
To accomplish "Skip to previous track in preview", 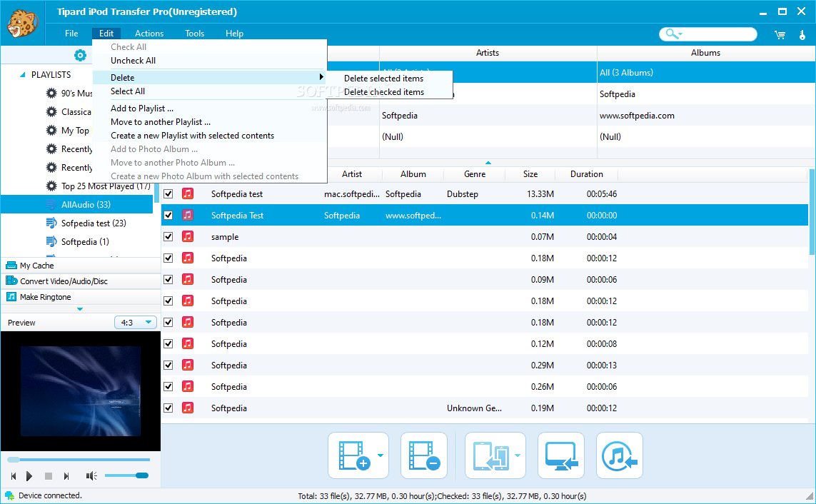I will tap(14, 476).
